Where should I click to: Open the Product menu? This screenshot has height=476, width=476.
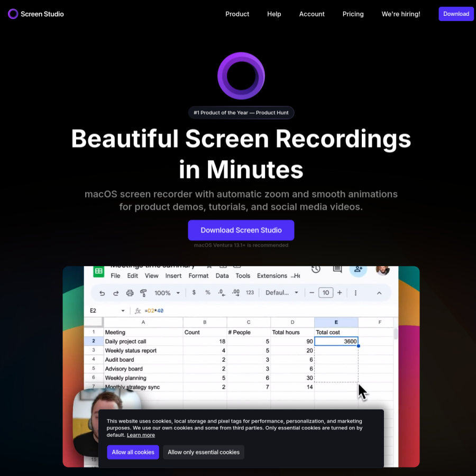click(237, 14)
